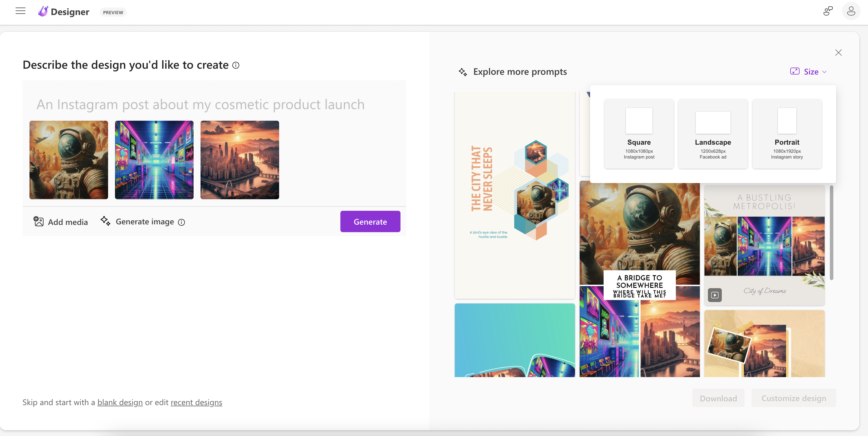Open the user account profile icon
This screenshot has width=868, height=436.
coord(851,11)
